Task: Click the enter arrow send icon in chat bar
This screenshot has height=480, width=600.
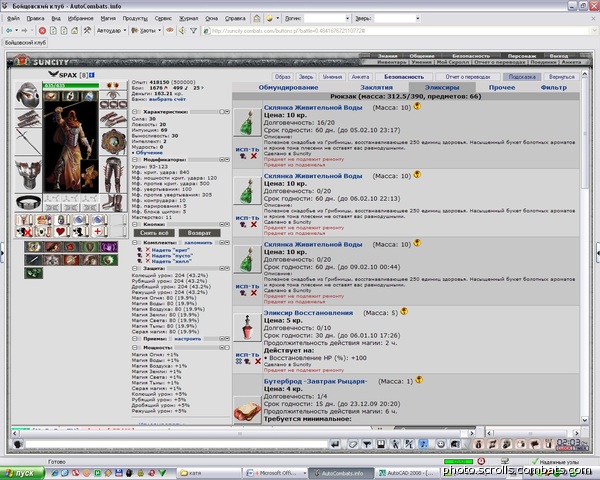Action: tap(335, 444)
